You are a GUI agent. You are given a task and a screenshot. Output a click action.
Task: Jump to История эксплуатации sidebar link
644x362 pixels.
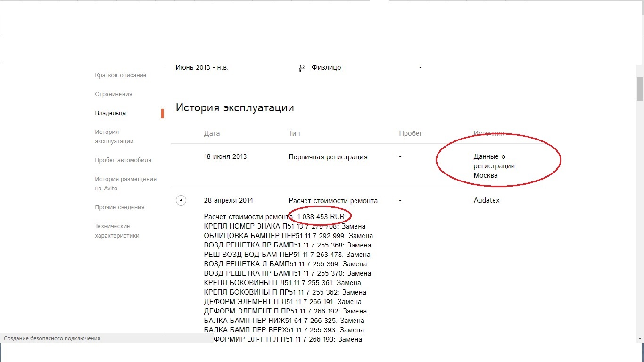114,137
